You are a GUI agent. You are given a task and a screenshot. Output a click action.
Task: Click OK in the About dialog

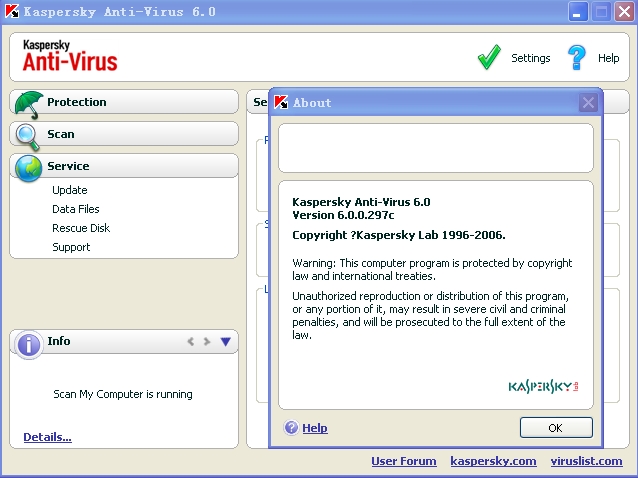point(556,428)
